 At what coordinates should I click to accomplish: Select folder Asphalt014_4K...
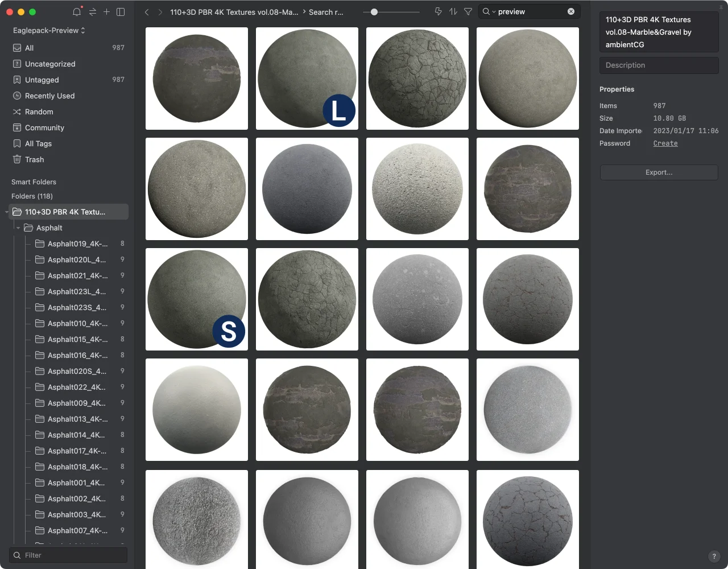click(77, 435)
